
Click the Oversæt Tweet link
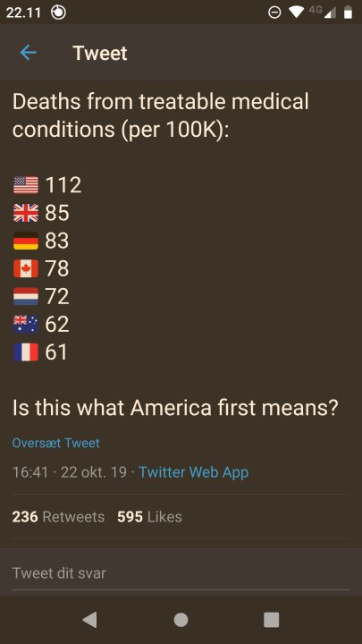tap(55, 443)
